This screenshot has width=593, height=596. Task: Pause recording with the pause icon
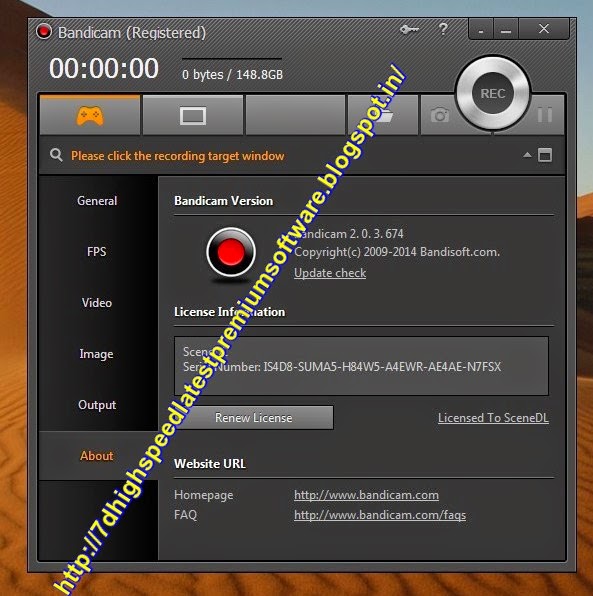[x=545, y=115]
